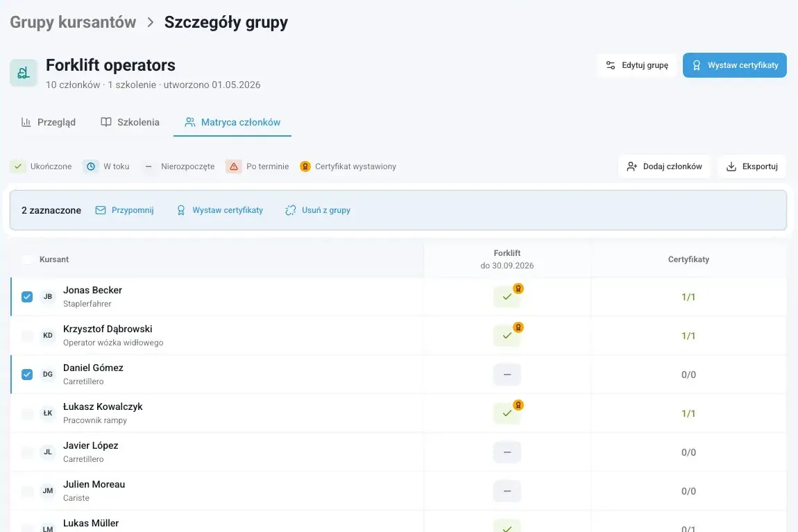Click the JL avatar for Javier López
The width and height of the screenshot is (798, 532).
[x=48, y=452]
